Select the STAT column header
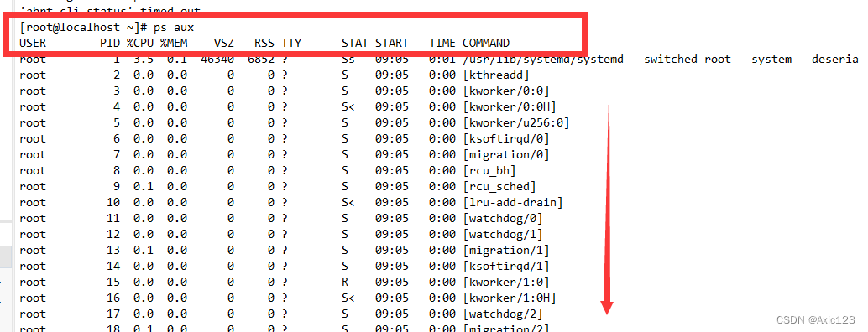 (355, 43)
